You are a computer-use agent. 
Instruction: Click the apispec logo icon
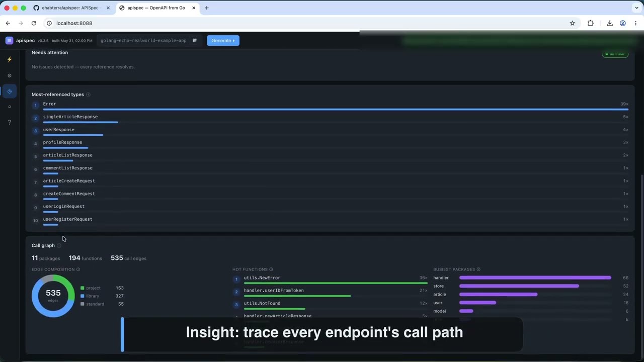(9, 40)
